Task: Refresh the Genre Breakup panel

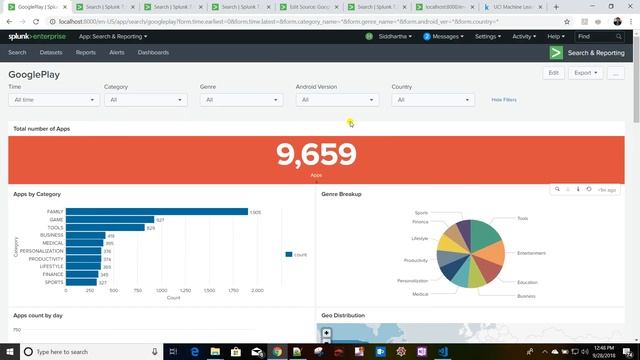Action: pos(589,189)
